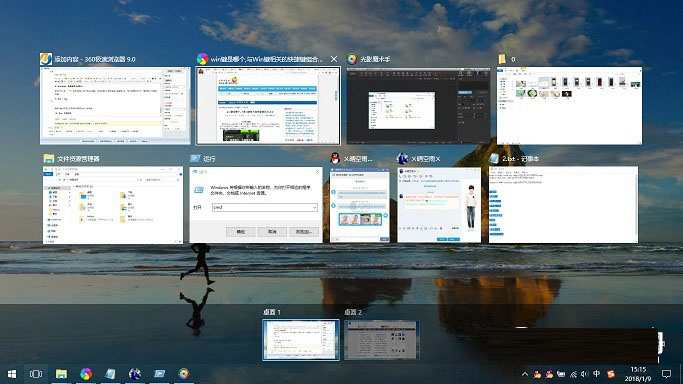Image resolution: width=683 pixels, height=384 pixels.
Task: Open the Windows Start menu
Action: [x=12, y=374]
